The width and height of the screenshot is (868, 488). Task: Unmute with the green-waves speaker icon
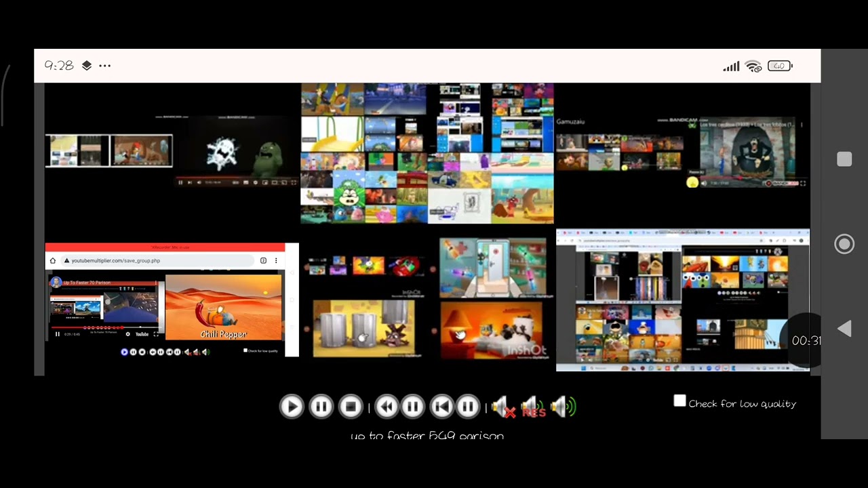point(563,407)
